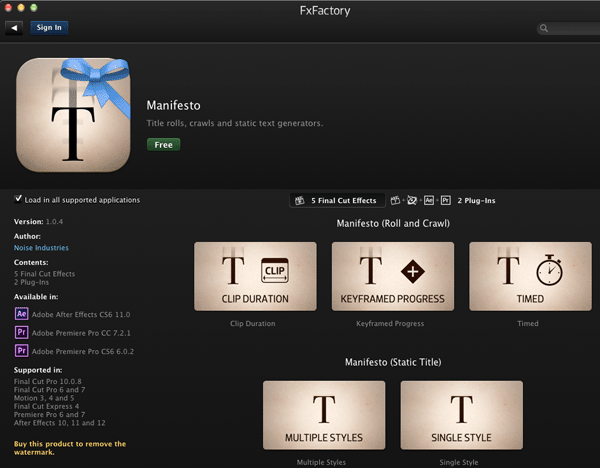
Task: Click Manifesto (Static Title) heading
Action: (x=393, y=362)
